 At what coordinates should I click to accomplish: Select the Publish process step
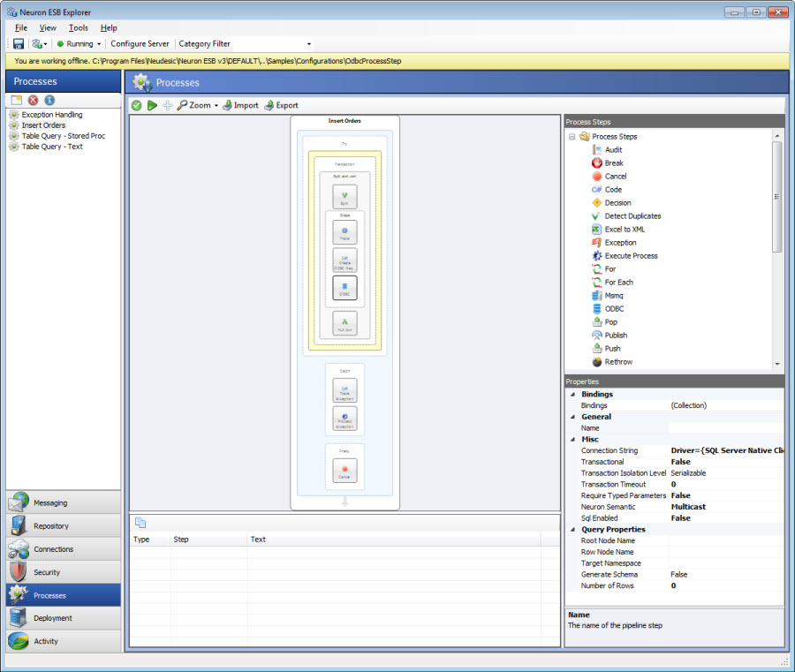click(x=609, y=335)
